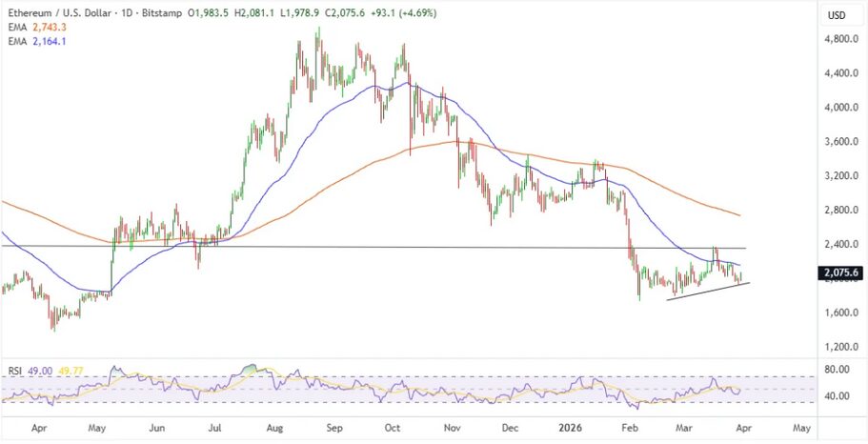Select the blue EMA 2,164.1 legend entry
This screenshot has height=444, width=868.
(30, 45)
